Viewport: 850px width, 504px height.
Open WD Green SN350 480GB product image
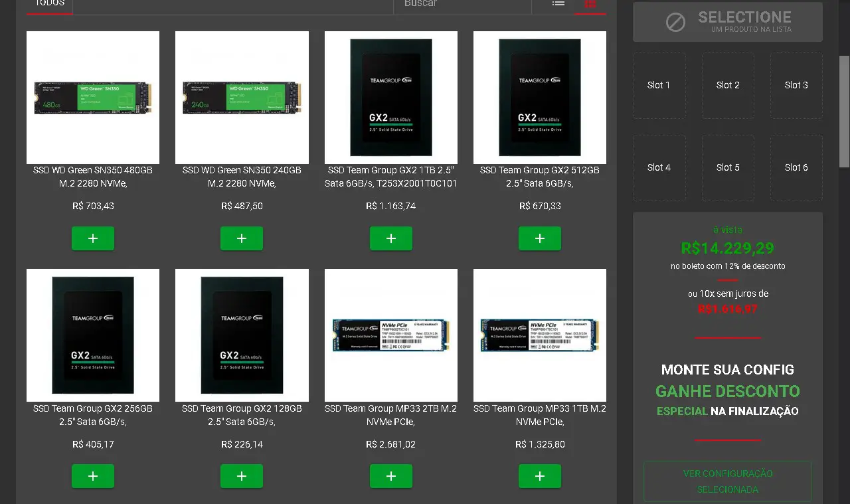click(93, 98)
